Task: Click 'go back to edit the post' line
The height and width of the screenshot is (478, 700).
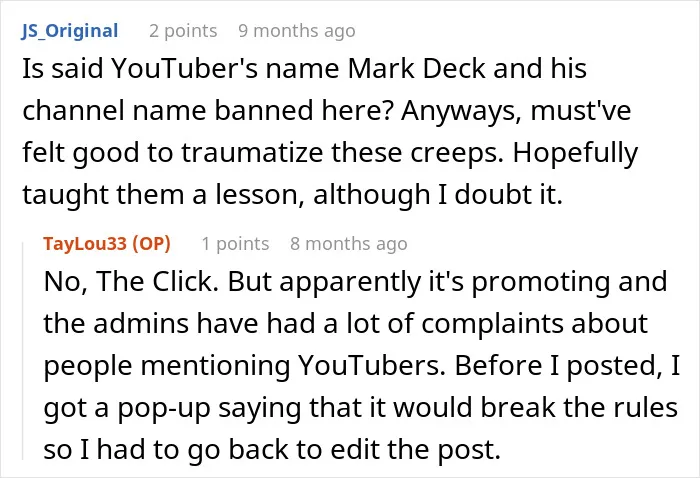Action: click(x=342, y=450)
